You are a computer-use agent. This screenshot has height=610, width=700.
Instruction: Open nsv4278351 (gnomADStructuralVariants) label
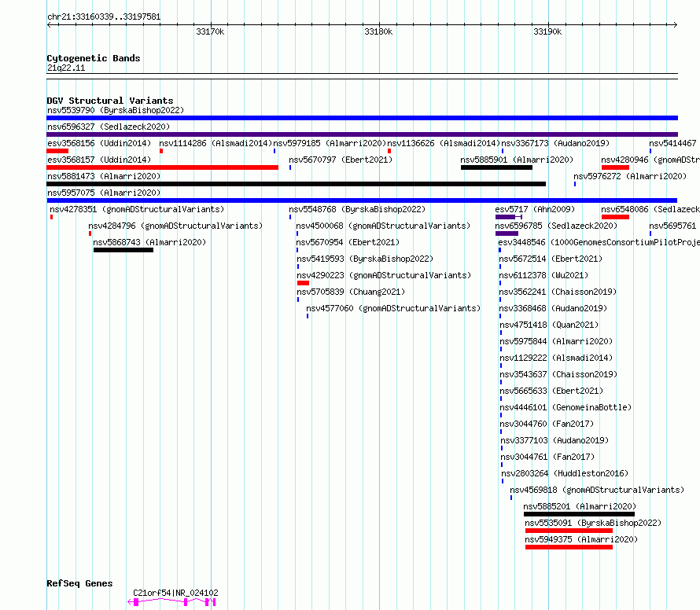click(137, 209)
